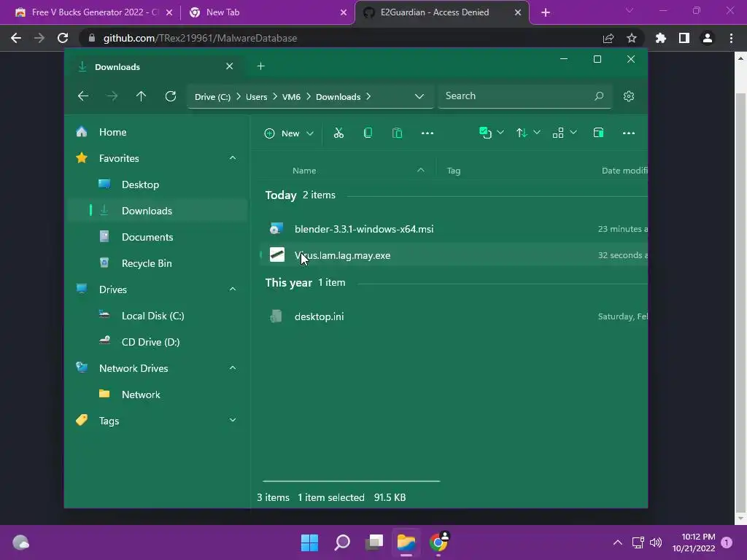Click the Sort arrows icon
Image resolution: width=747 pixels, height=560 pixels.
pyautogui.click(x=522, y=133)
